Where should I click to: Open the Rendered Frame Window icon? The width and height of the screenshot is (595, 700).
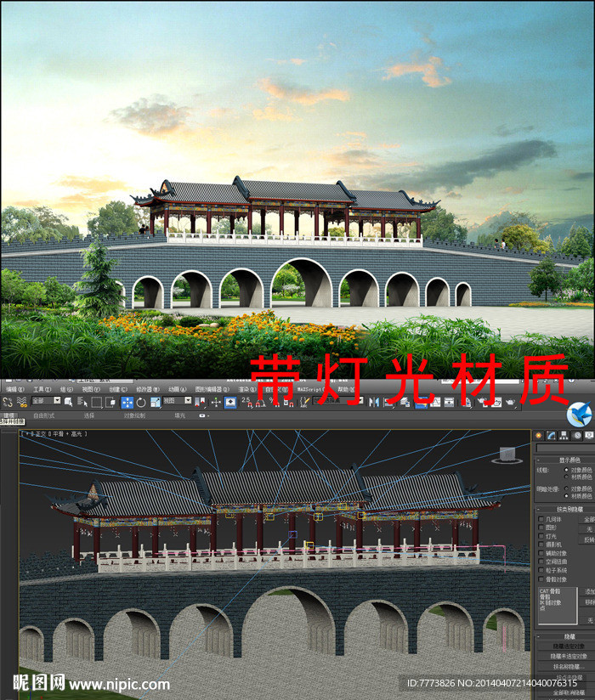point(496,402)
